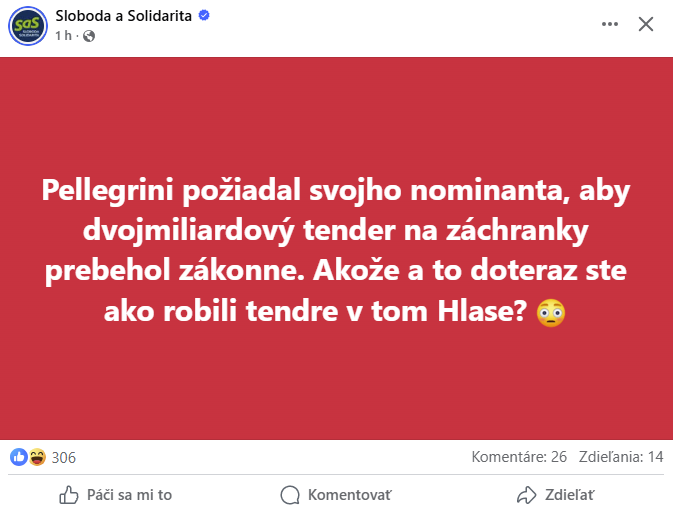The image size is (673, 508).
Task: Open the three-dots post options menu
Action: click(609, 24)
